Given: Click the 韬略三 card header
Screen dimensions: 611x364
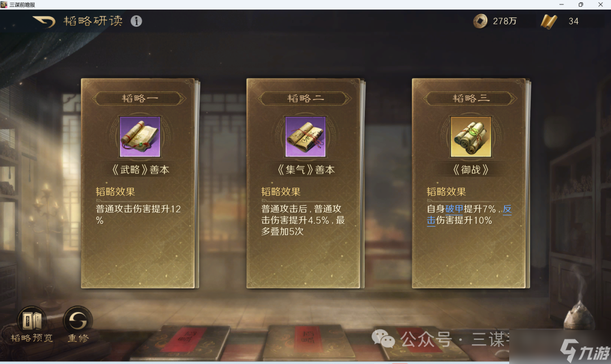Looking at the screenshot, I should (x=471, y=98).
